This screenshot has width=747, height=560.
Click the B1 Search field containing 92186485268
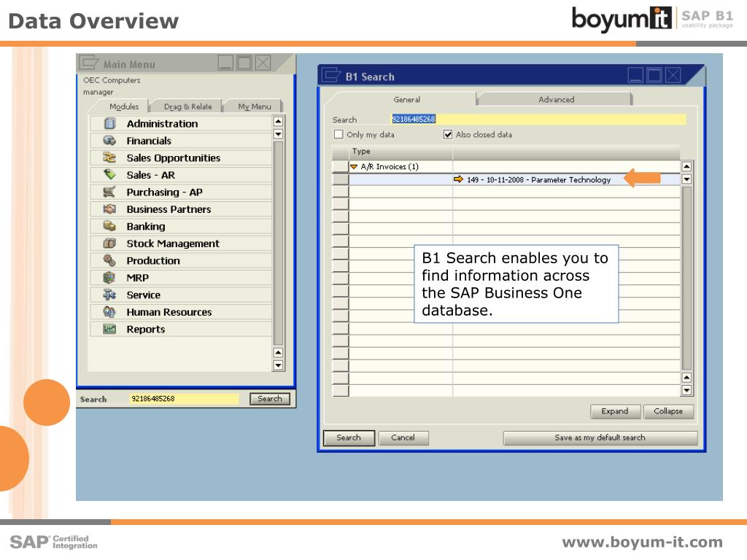tap(538, 119)
